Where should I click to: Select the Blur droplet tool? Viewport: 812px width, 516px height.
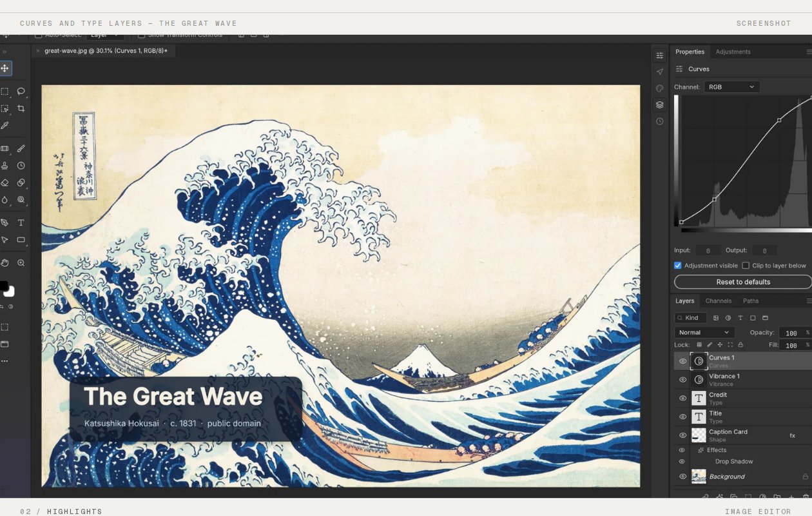5,200
